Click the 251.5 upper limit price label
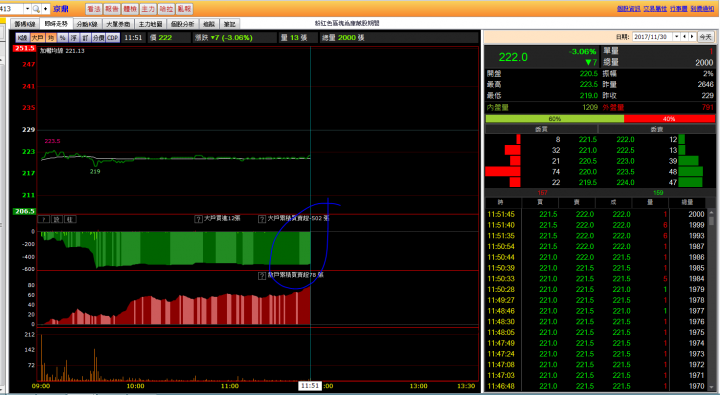The height and width of the screenshot is (395, 720). [24, 48]
